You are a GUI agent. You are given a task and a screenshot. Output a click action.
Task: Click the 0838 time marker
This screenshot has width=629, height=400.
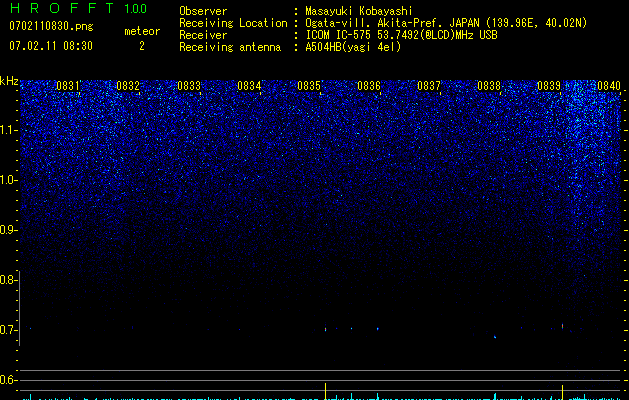(x=489, y=85)
